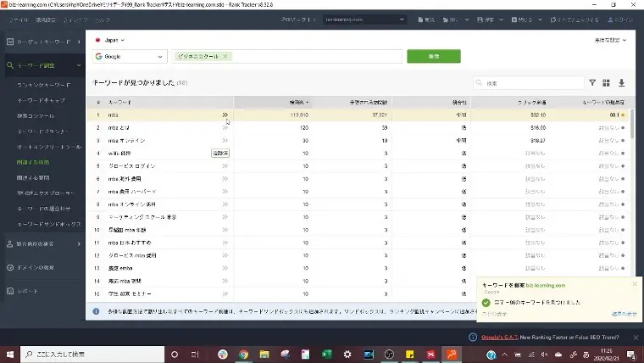Click the download export icon

click(x=621, y=83)
